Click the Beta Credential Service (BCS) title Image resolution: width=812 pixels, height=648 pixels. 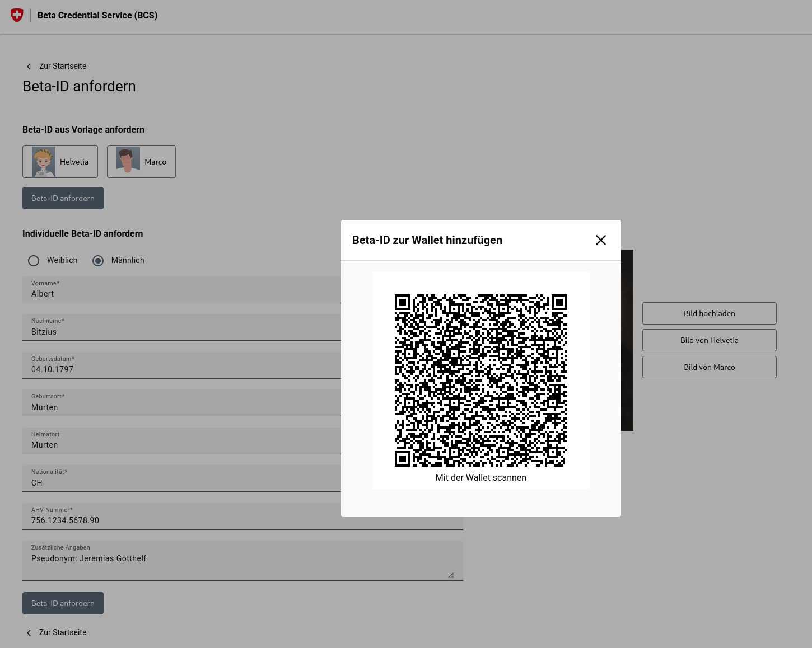pyautogui.click(x=97, y=15)
